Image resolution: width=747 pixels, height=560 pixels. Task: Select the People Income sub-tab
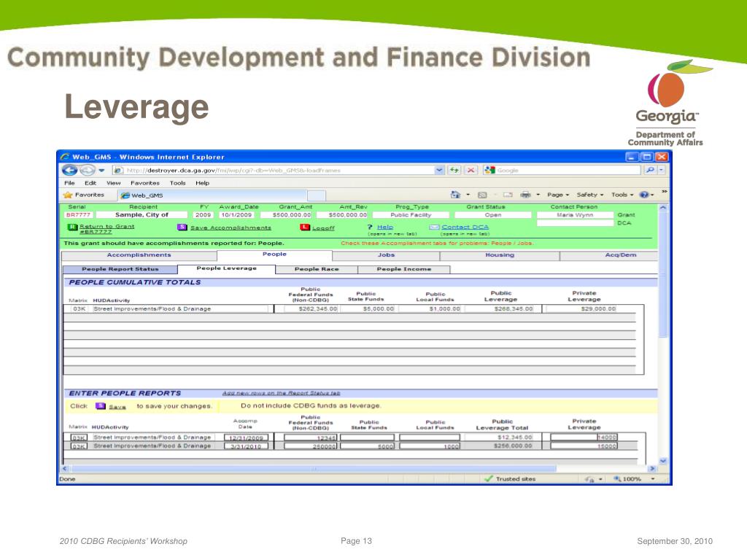[x=403, y=270]
